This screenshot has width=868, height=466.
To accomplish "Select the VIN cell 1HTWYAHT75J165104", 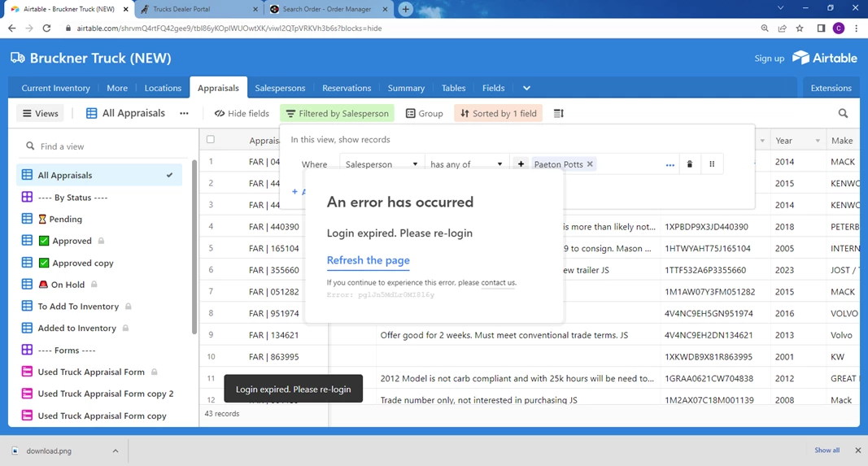I will [708, 249].
